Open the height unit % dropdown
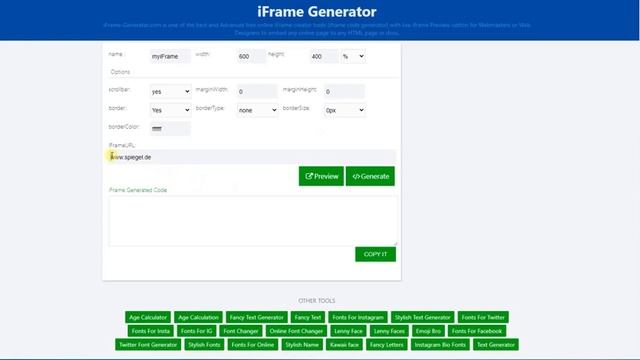Screen dimensions: 640x360 (x=353, y=56)
